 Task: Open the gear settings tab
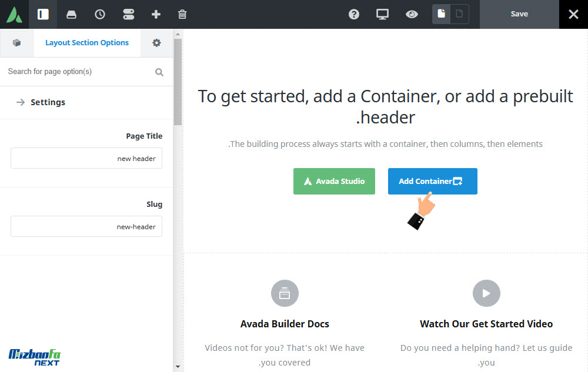tap(156, 43)
